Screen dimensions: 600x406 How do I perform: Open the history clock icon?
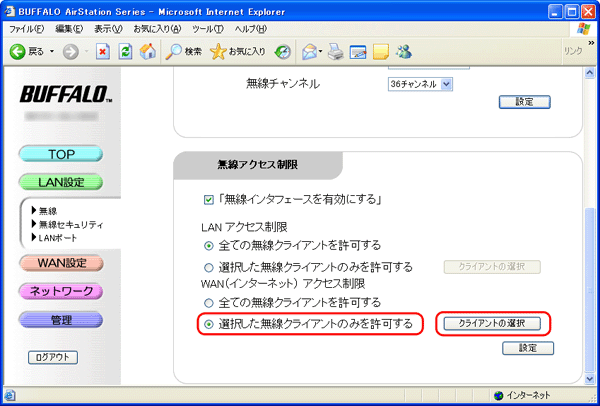click(283, 52)
